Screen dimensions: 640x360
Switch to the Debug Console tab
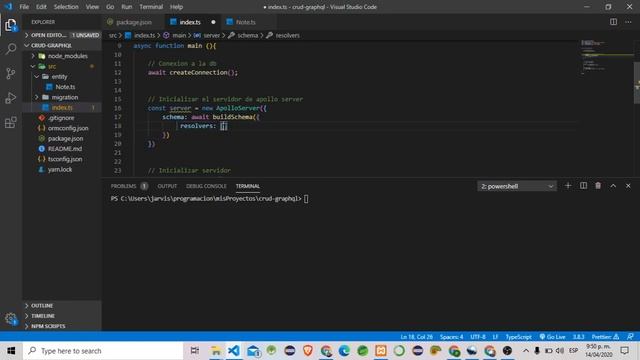[x=206, y=186]
